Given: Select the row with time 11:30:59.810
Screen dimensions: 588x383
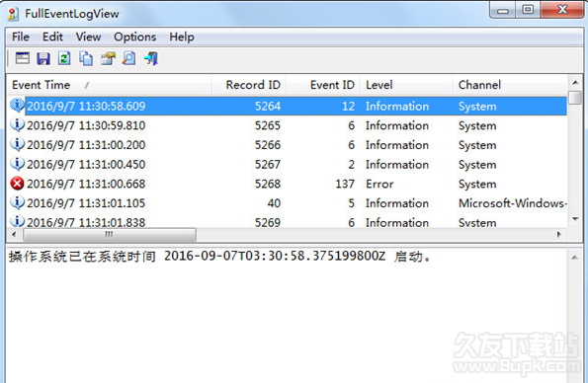Looking at the screenshot, I should (x=288, y=125).
